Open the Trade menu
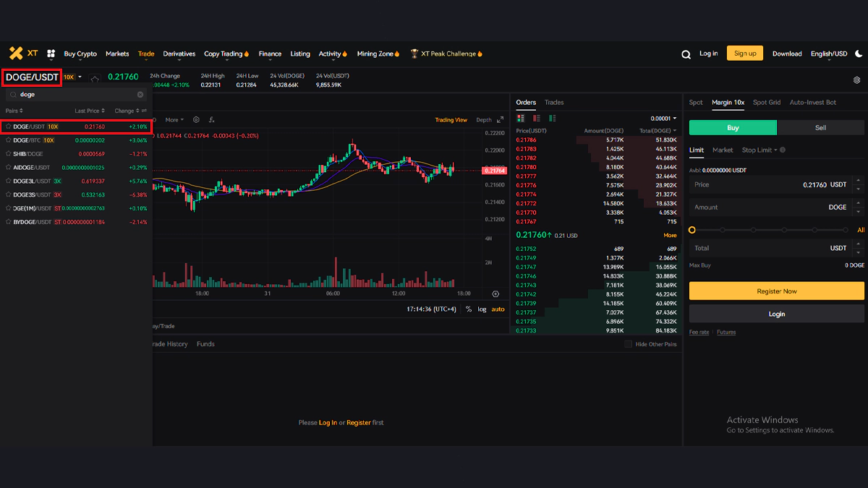 [x=146, y=53]
